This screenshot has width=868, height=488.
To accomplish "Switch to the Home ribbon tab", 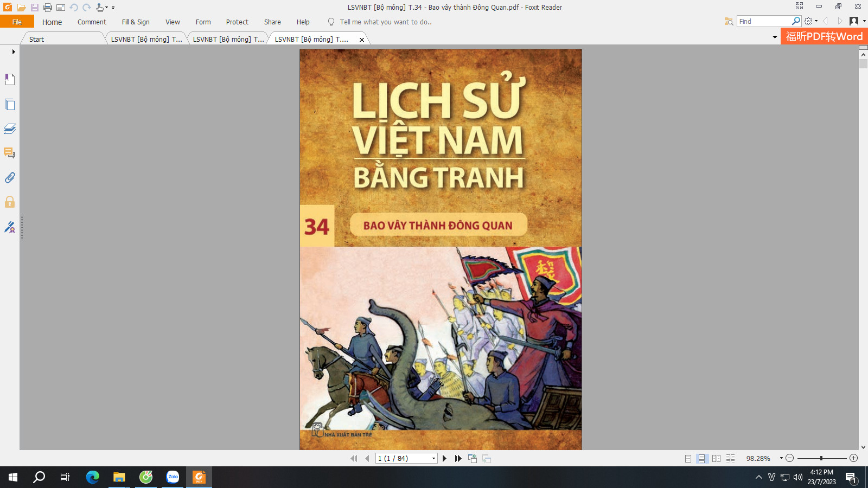I will [52, 22].
